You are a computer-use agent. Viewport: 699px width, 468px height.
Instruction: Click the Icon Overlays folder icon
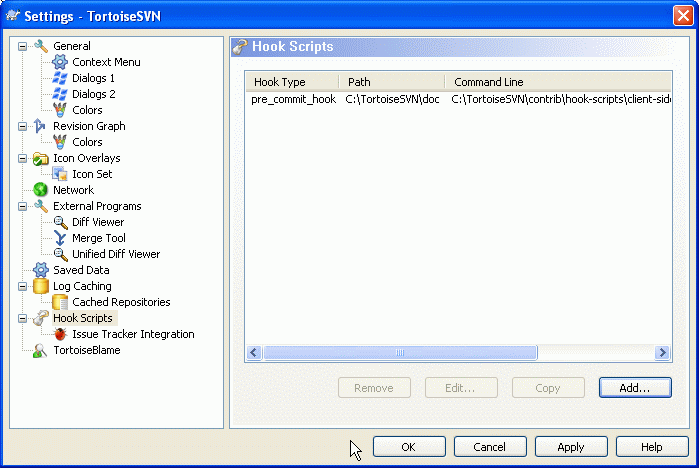pos(41,158)
